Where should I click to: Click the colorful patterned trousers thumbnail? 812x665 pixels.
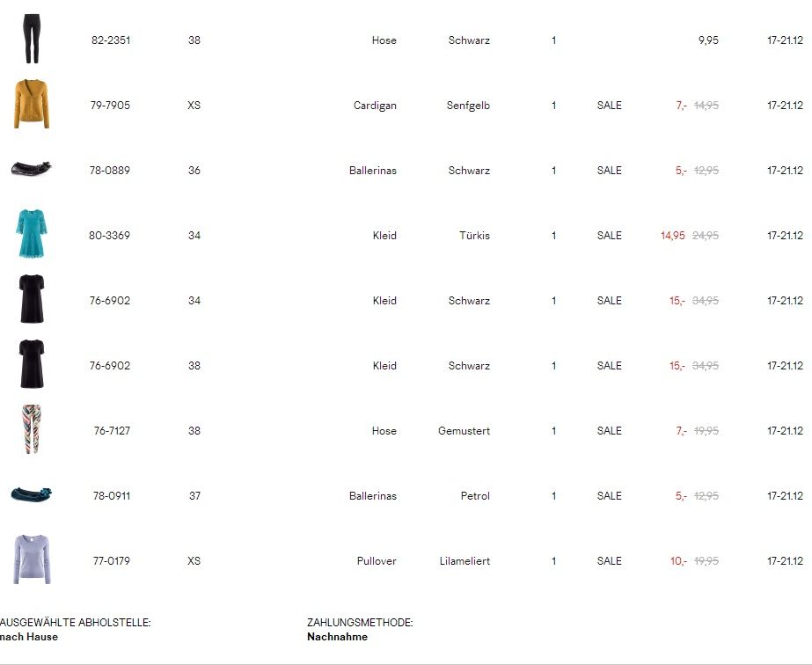click(x=32, y=429)
